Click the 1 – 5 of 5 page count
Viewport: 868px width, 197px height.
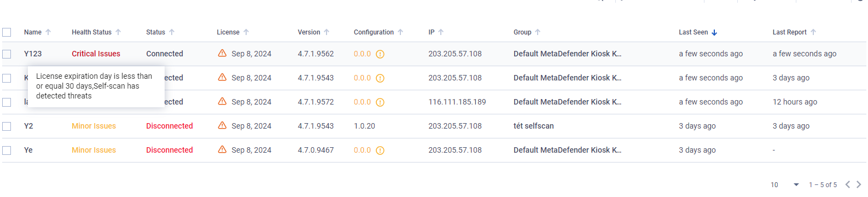point(823,185)
